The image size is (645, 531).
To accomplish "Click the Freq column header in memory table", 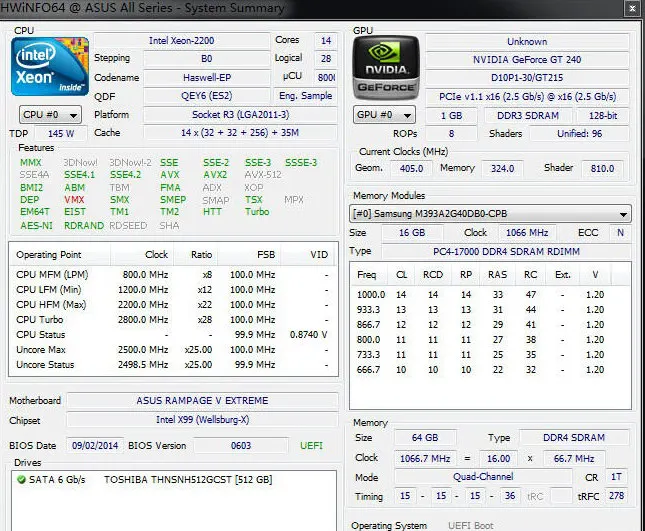I will 369,274.
